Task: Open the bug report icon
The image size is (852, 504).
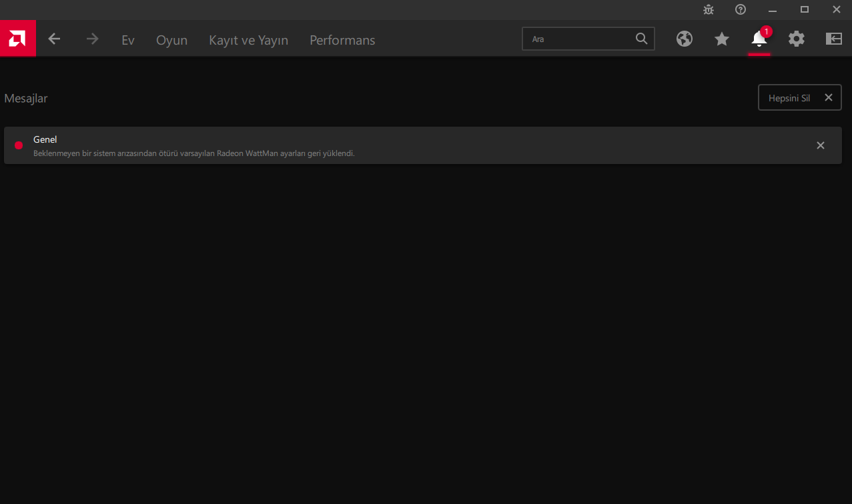Action: pos(709,9)
